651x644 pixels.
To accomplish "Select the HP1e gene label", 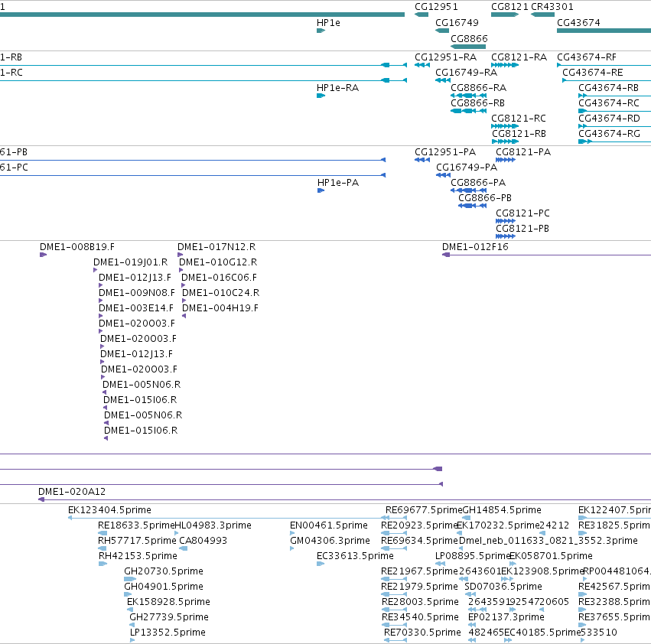I will pyautogui.click(x=328, y=23).
